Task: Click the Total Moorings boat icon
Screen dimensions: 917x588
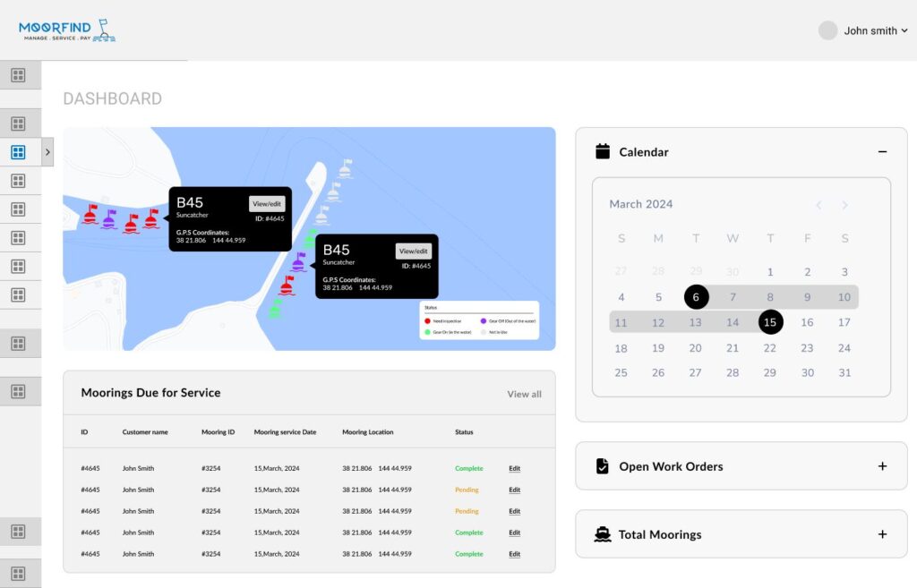Action: click(603, 534)
